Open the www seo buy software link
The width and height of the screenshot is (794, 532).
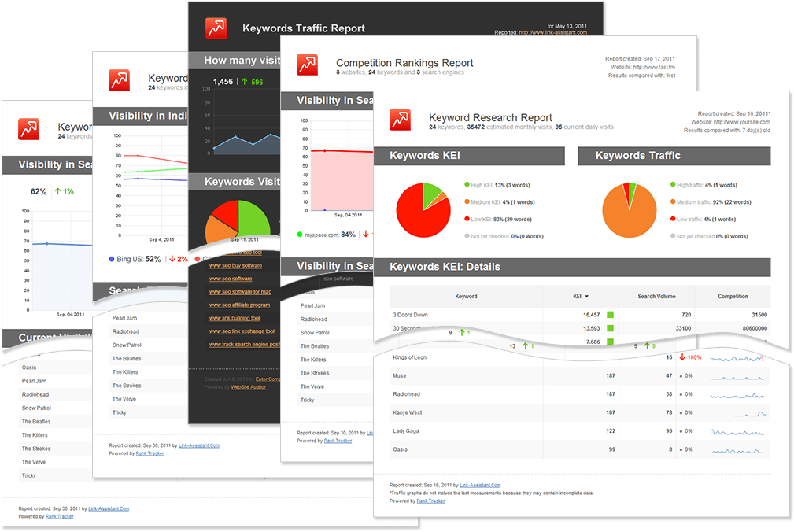pos(235,266)
